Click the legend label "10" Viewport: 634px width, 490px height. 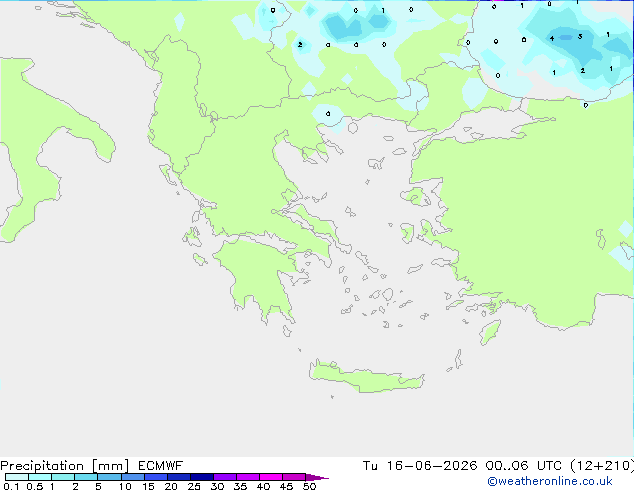coord(125,486)
